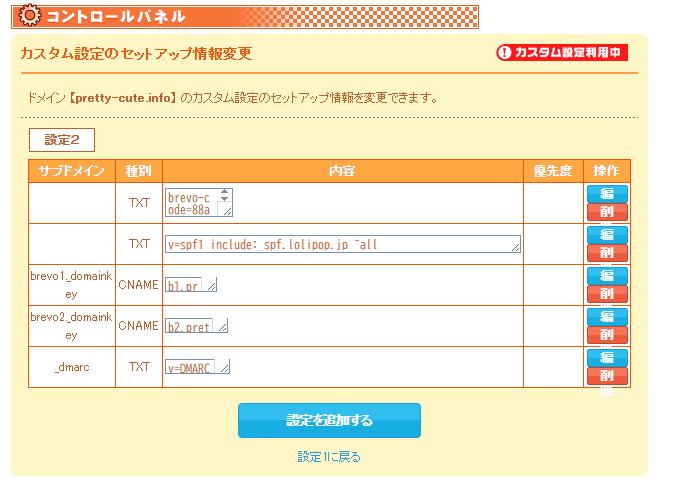Viewport: 676px width, 489px height.
Task: Click the b2.pret CNAME value field
Action: 191,326
